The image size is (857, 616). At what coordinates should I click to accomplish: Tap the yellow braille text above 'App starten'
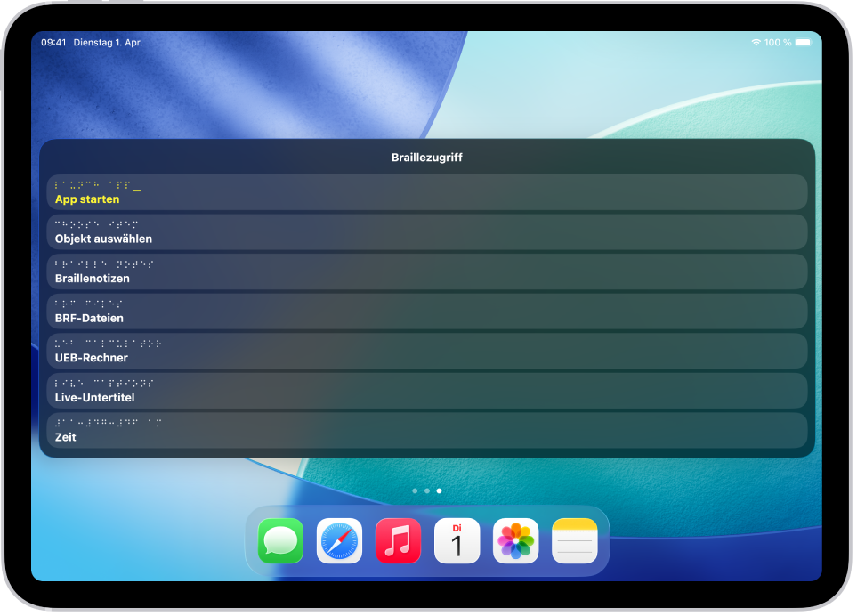98,184
